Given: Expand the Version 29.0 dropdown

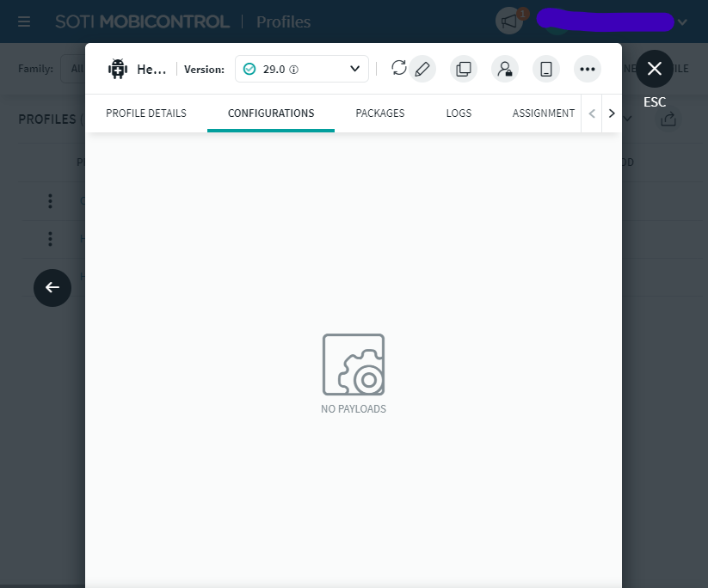Looking at the screenshot, I should click(x=354, y=69).
